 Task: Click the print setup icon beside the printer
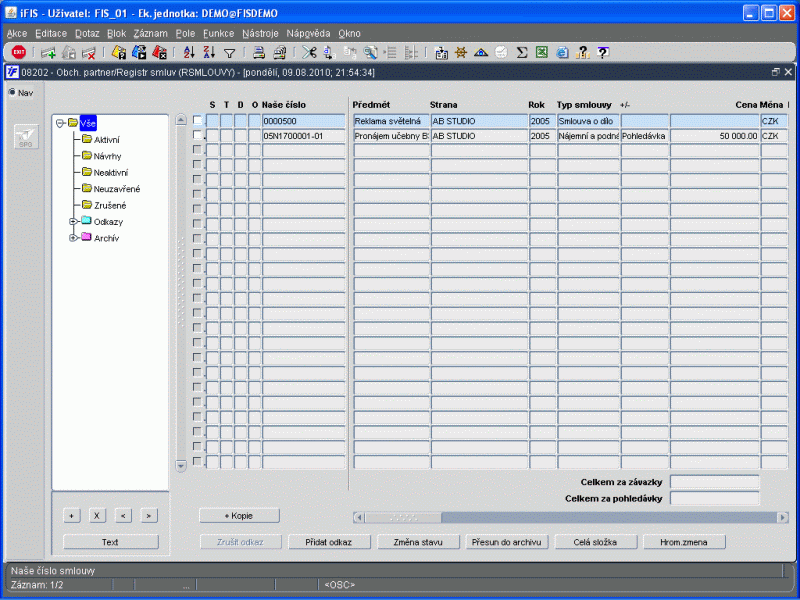[280, 52]
